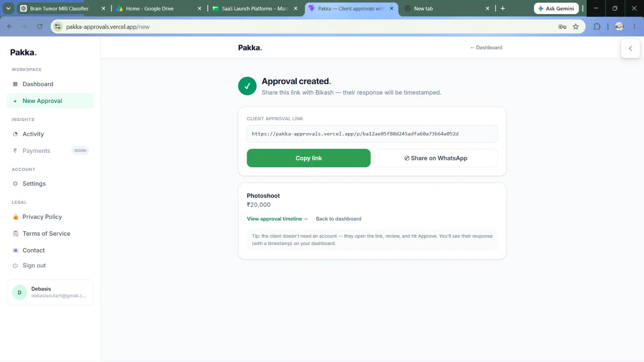Viewport: 644px width, 362px height.
Task: Click the Approval created heading
Action: coord(297,81)
